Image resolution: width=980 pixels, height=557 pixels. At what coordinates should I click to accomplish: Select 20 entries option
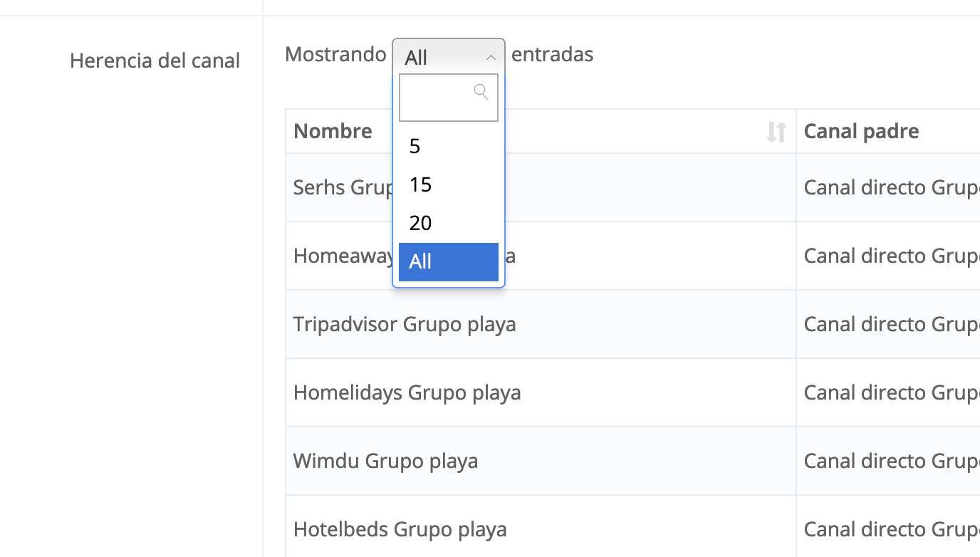click(449, 224)
